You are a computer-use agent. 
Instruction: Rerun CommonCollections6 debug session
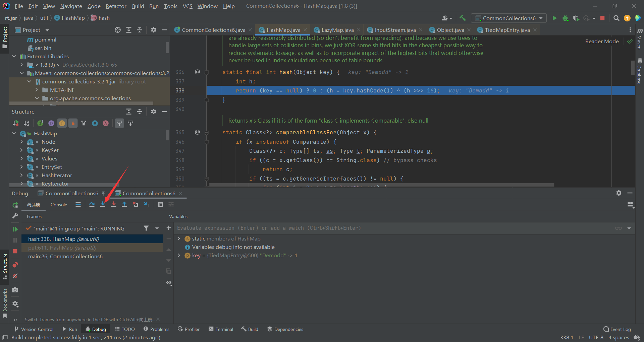[15, 205]
